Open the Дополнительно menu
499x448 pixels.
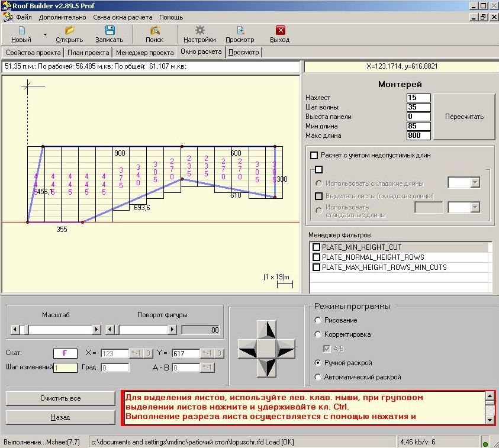(62, 17)
